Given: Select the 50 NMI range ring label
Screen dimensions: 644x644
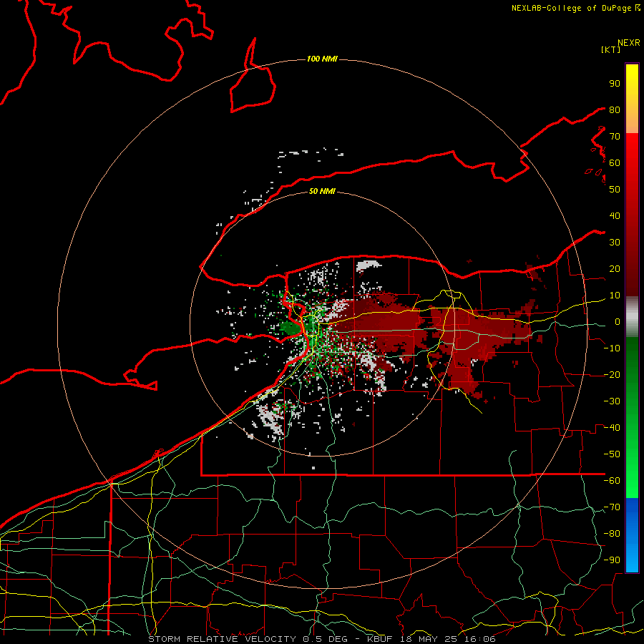Looking at the screenshot, I should 322,191.
